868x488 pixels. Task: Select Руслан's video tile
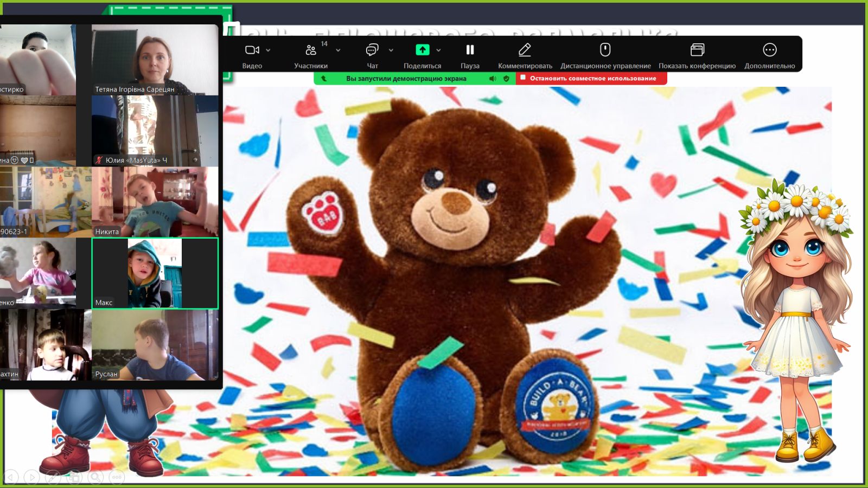coord(155,345)
